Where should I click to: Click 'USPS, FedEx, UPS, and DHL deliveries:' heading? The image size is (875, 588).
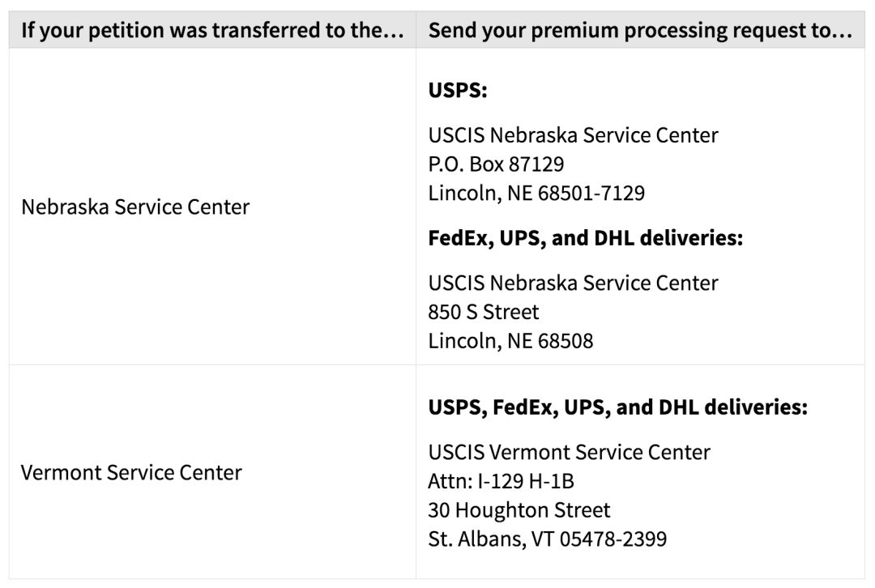617,407
